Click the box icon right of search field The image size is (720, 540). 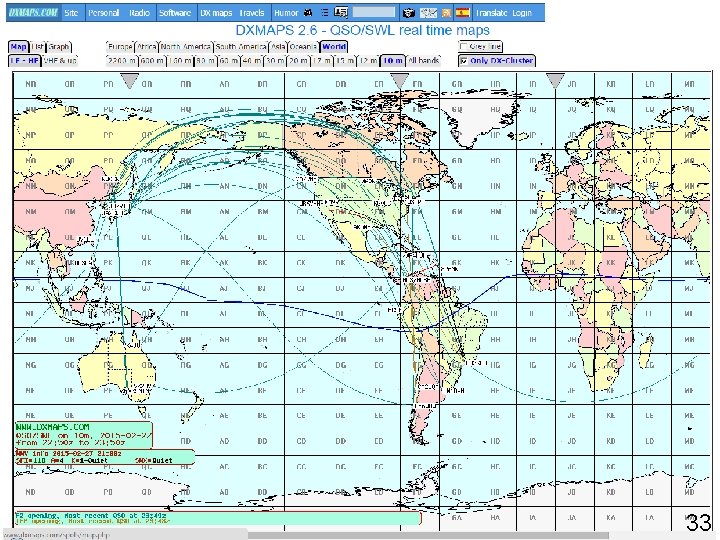(408, 13)
